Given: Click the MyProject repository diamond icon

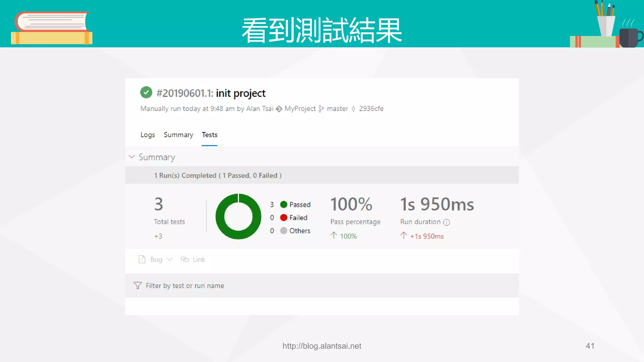Looking at the screenshot, I should coord(279,109).
